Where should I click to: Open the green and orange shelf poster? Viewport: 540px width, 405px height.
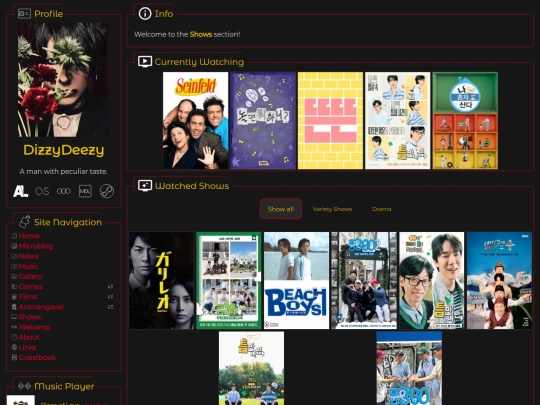tap(465, 121)
